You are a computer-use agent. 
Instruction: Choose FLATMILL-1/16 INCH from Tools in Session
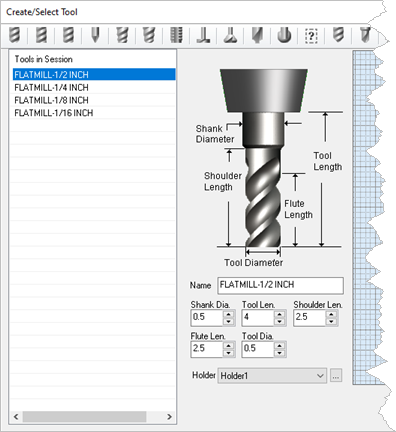tap(94, 113)
